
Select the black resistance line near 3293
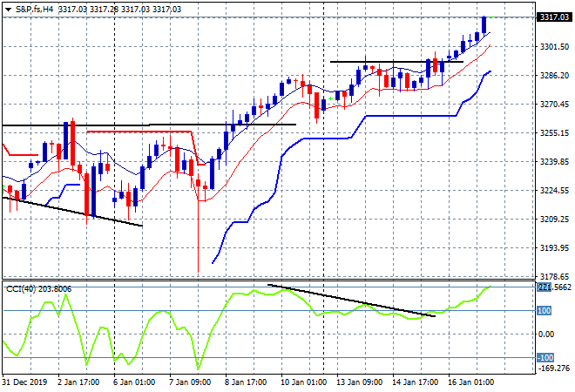coord(396,62)
